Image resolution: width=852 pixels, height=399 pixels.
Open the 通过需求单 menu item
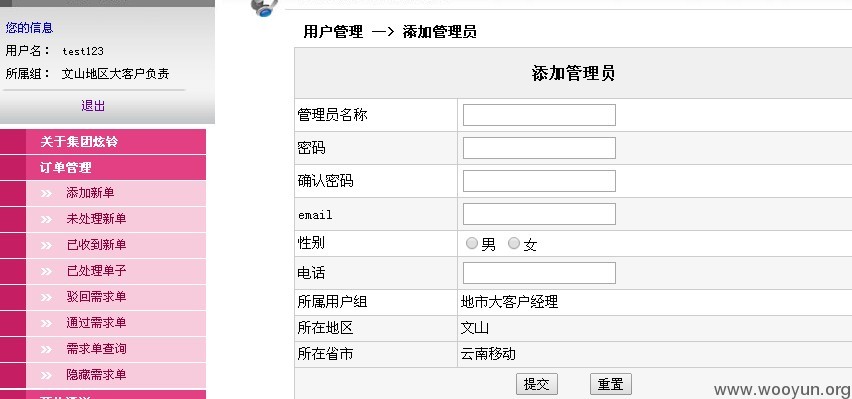pyautogui.click(x=96, y=323)
